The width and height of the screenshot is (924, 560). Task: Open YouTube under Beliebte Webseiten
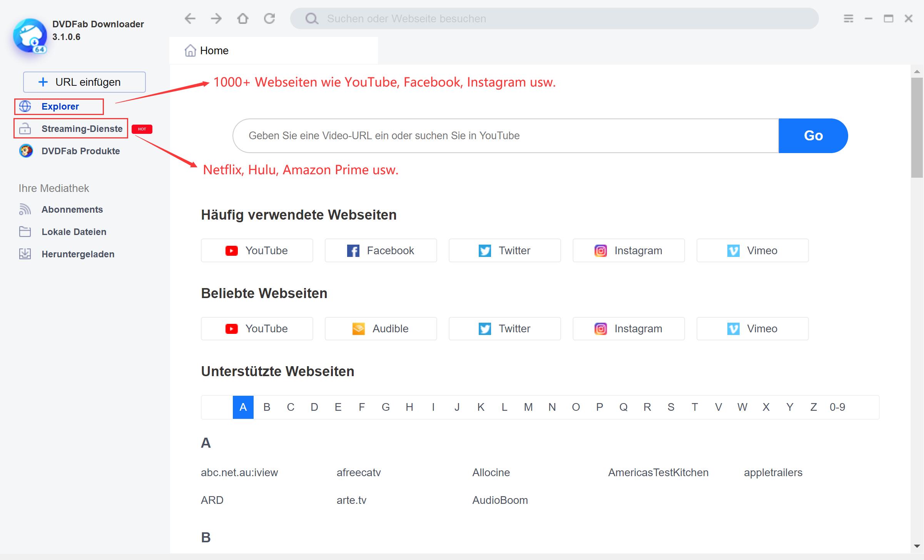coord(257,328)
